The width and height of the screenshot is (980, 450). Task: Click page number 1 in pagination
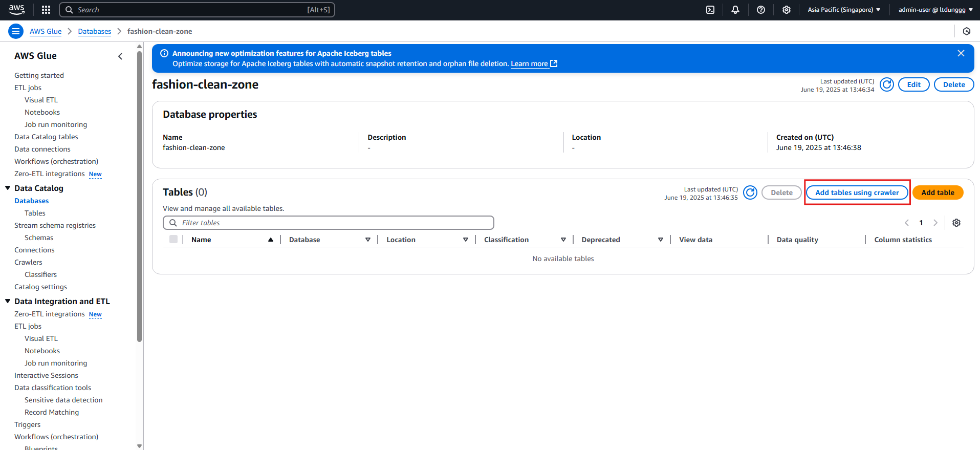click(921, 223)
